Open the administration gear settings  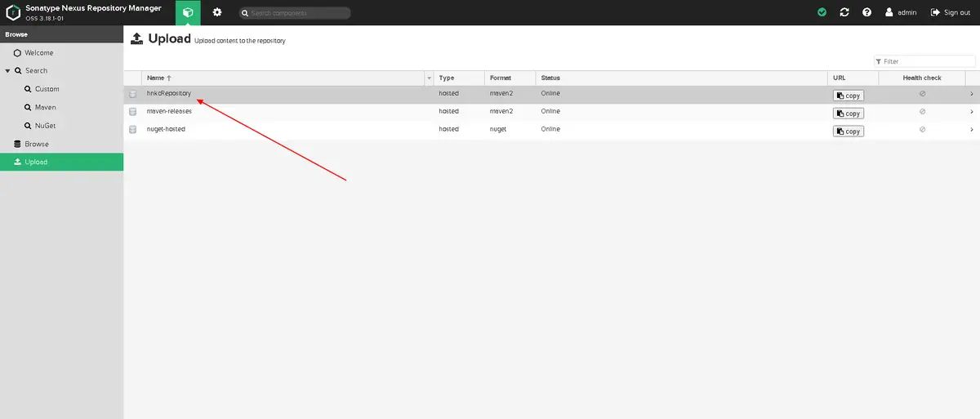217,12
